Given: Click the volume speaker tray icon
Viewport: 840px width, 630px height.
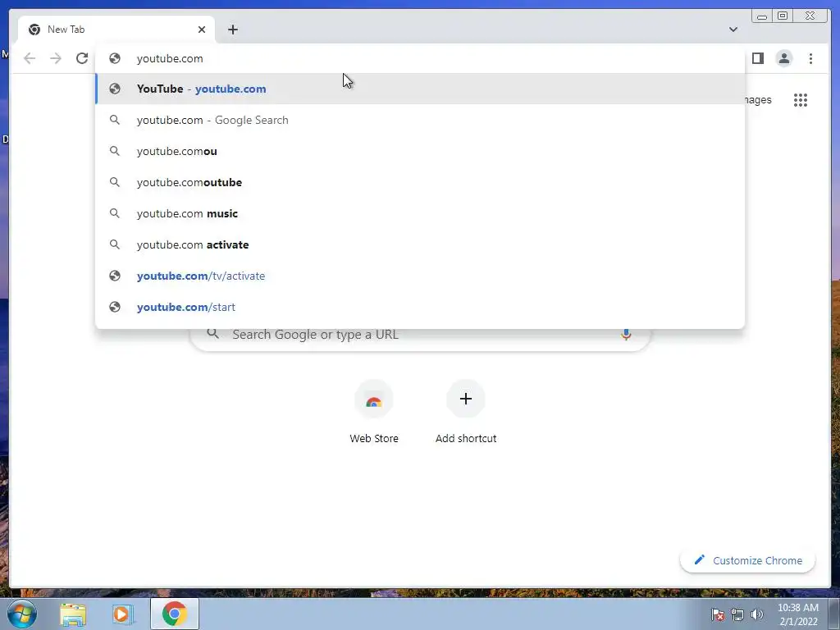Looking at the screenshot, I should point(756,614).
